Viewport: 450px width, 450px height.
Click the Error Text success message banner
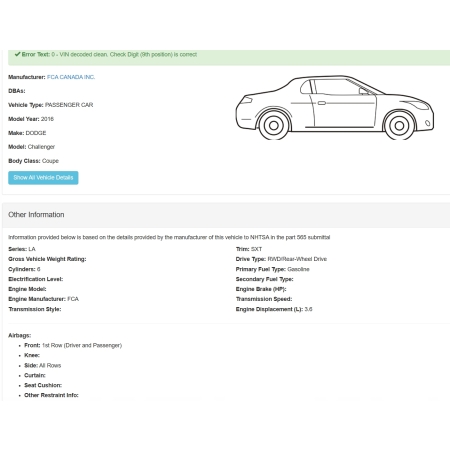pos(229,57)
